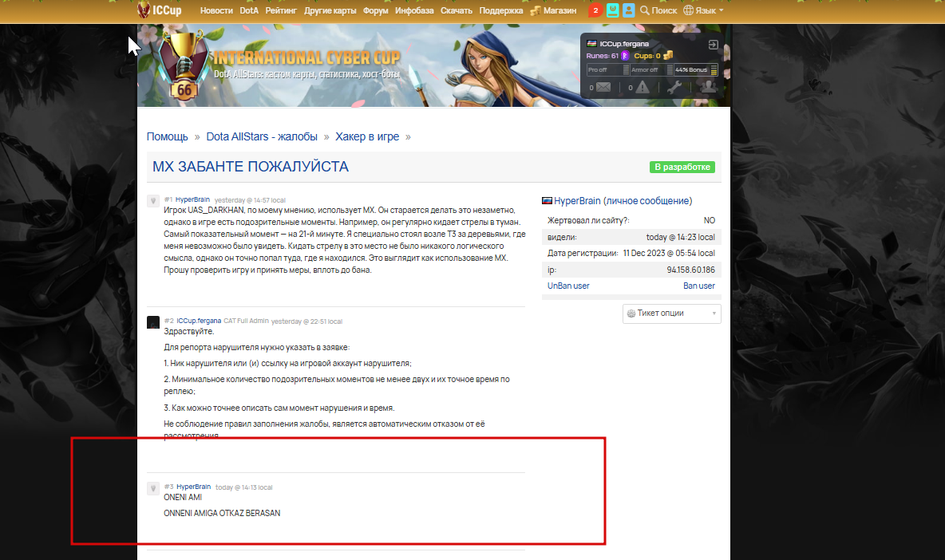
Task: Open the Тикет опции dropdown
Action: pyautogui.click(x=671, y=314)
